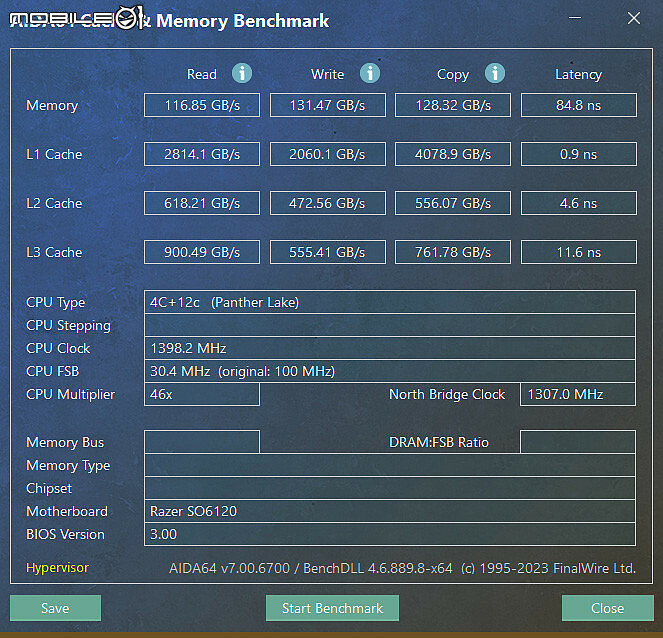Image resolution: width=663 pixels, height=638 pixels.
Task: Click the CPU Type field Panther Lake
Action: (390, 302)
